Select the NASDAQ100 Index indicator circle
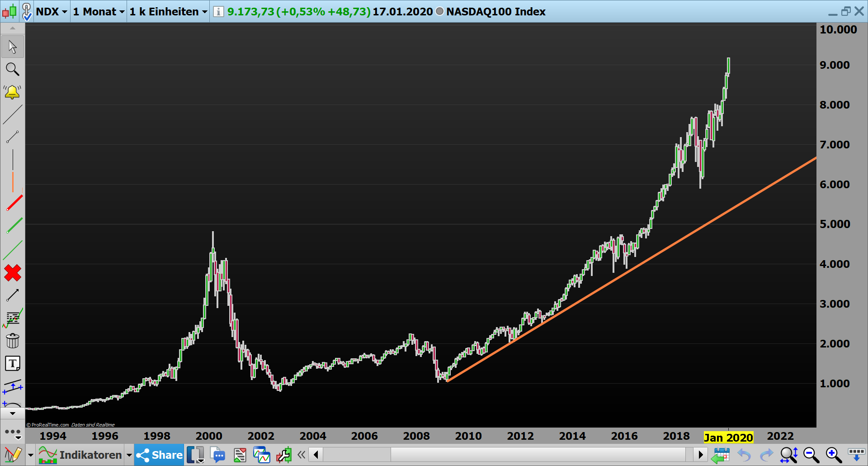 [x=438, y=12]
